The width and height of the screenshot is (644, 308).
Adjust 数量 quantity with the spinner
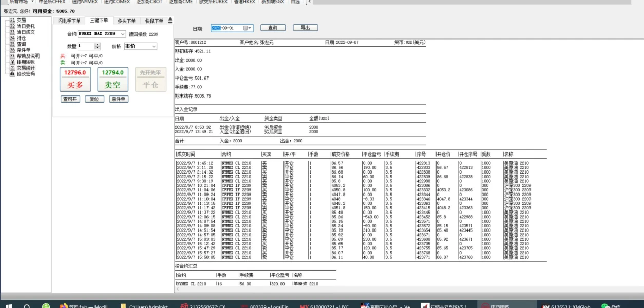click(x=98, y=46)
